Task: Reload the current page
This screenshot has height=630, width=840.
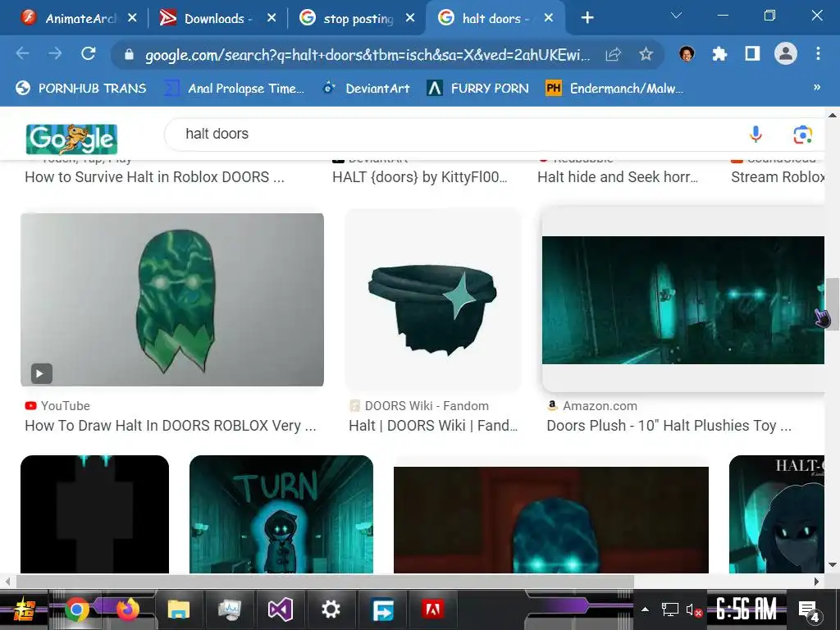Action: [88, 53]
